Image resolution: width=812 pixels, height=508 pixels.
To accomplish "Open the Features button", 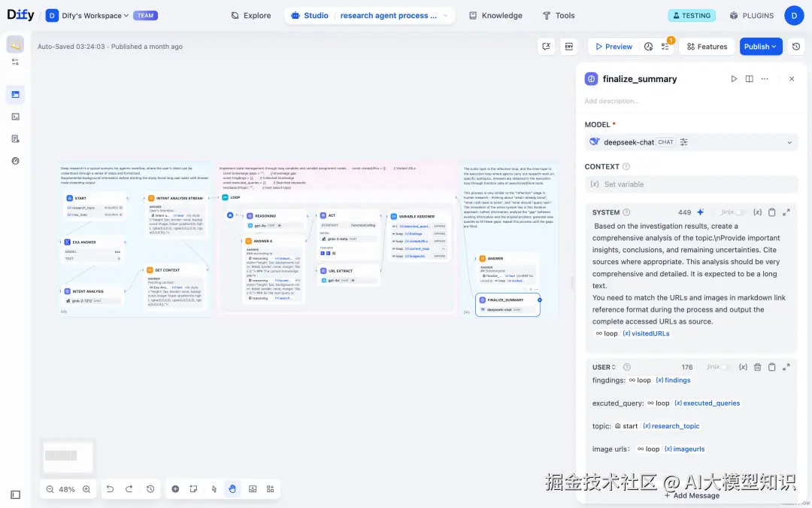I will [707, 47].
